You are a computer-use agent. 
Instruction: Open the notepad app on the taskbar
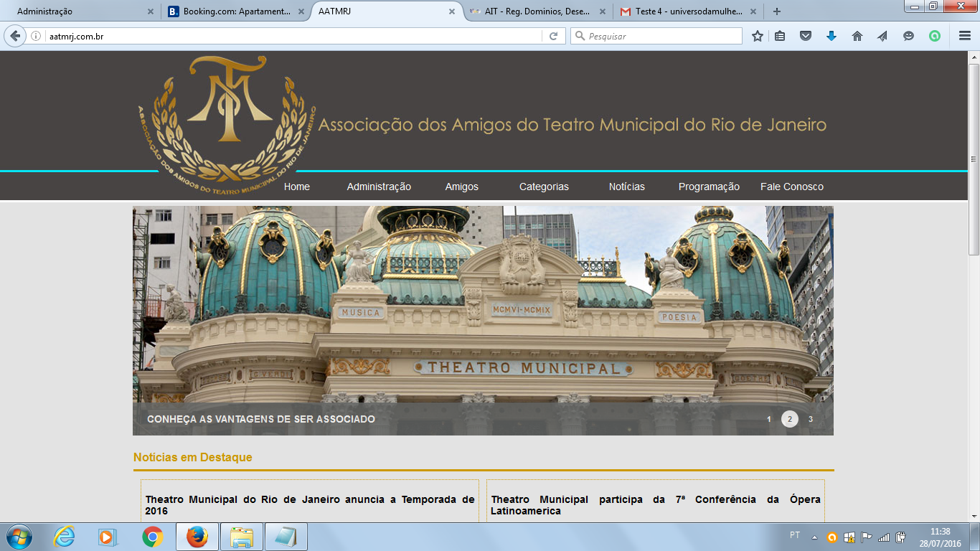(x=286, y=537)
